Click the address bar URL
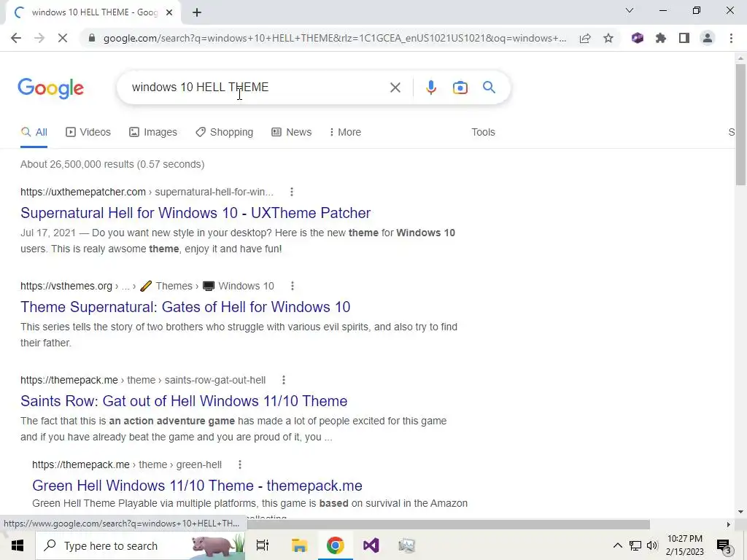Image resolution: width=747 pixels, height=560 pixels. [x=334, y=38]
